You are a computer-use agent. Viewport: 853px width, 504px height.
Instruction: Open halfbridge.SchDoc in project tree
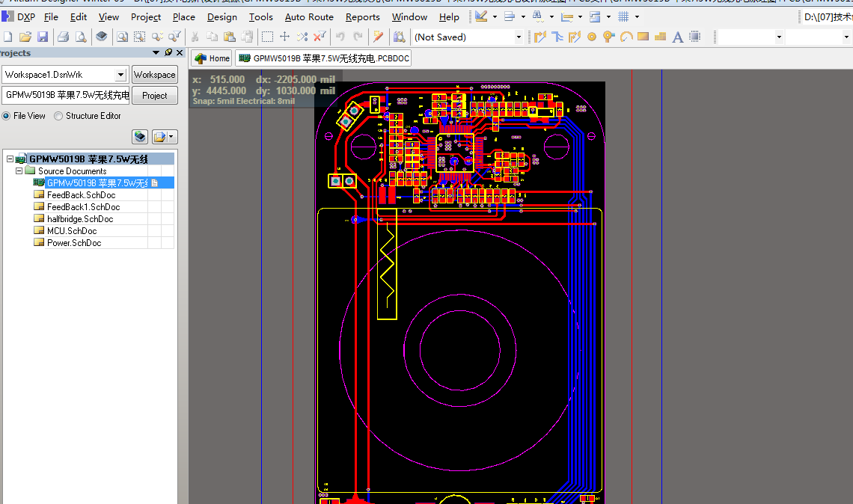click(x=80, y=218)
